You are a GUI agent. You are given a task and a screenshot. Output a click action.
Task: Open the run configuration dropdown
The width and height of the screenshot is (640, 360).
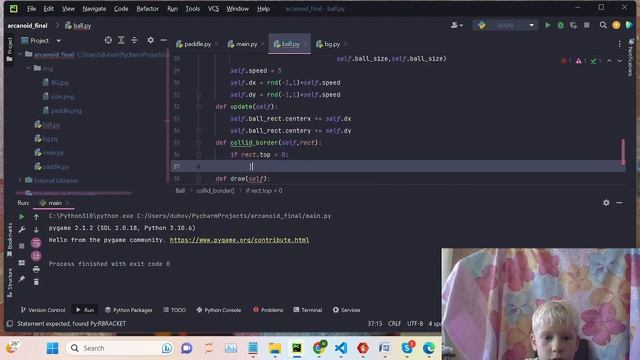tap(505, 25)
